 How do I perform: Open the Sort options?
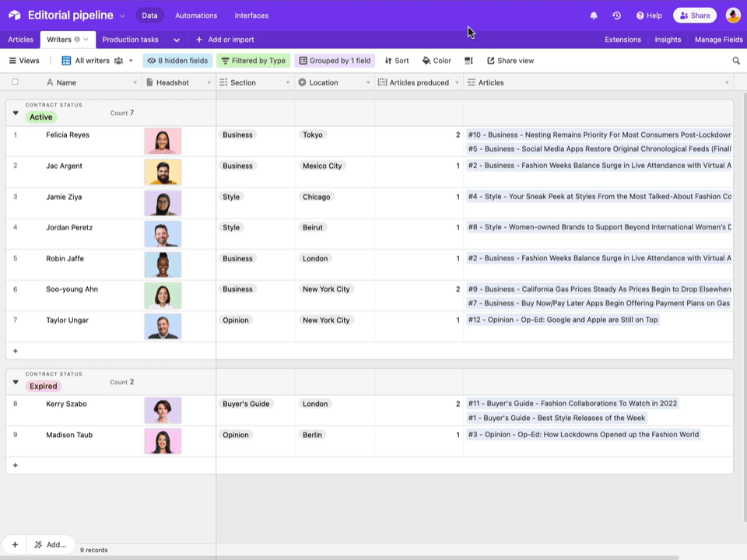pos(396,60)
